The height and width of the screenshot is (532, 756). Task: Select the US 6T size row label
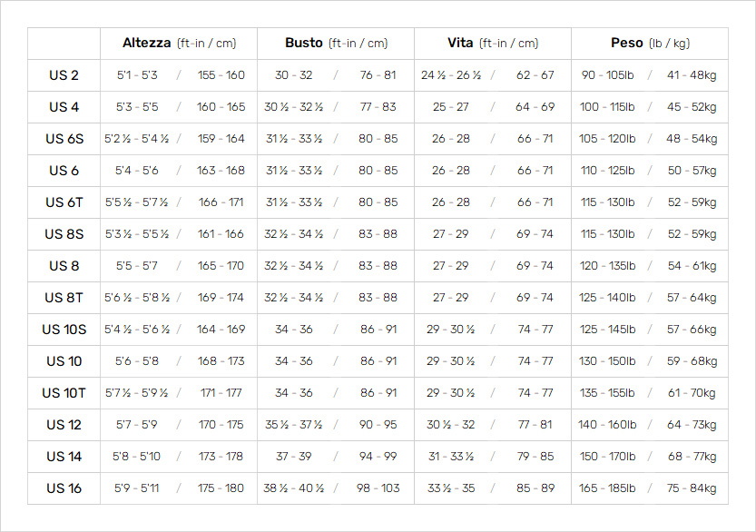(x=64, y=202)
